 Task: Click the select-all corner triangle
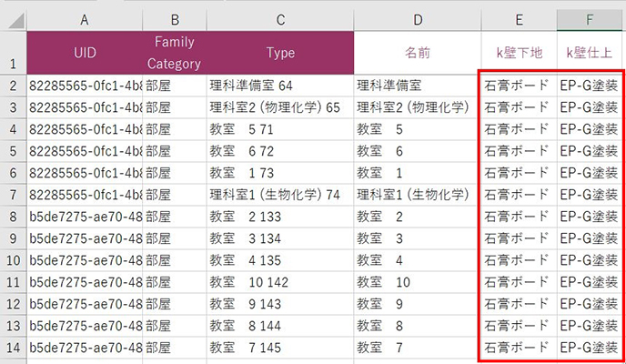coord(16,21)
